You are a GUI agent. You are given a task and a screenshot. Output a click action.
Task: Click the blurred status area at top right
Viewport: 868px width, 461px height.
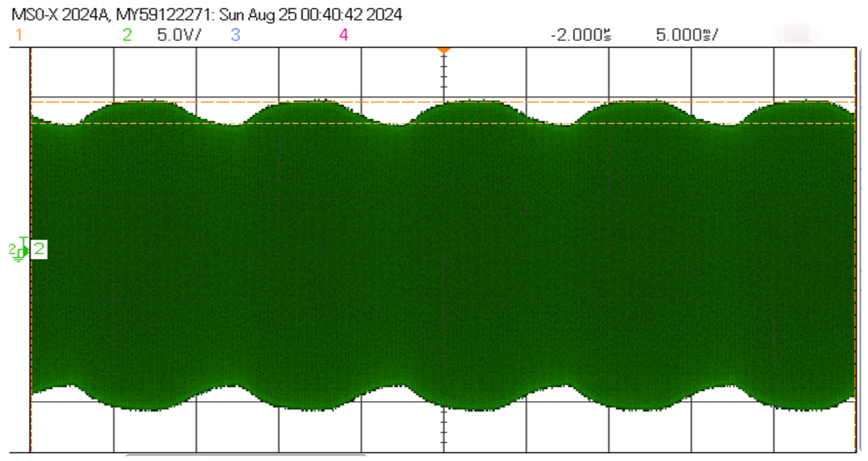[799, 34]
